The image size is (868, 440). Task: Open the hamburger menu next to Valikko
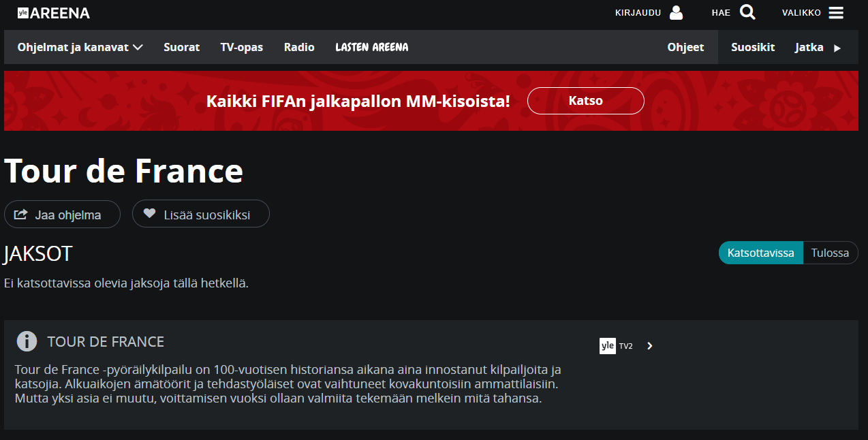[x=837, y=12]
